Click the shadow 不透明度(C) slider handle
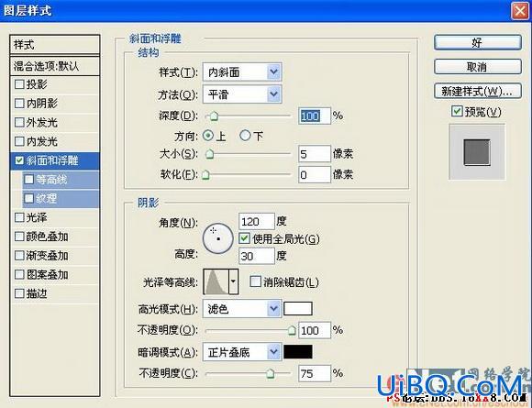Image resolution: width=532 pixels, height=408 pixels. coord(270,374)
